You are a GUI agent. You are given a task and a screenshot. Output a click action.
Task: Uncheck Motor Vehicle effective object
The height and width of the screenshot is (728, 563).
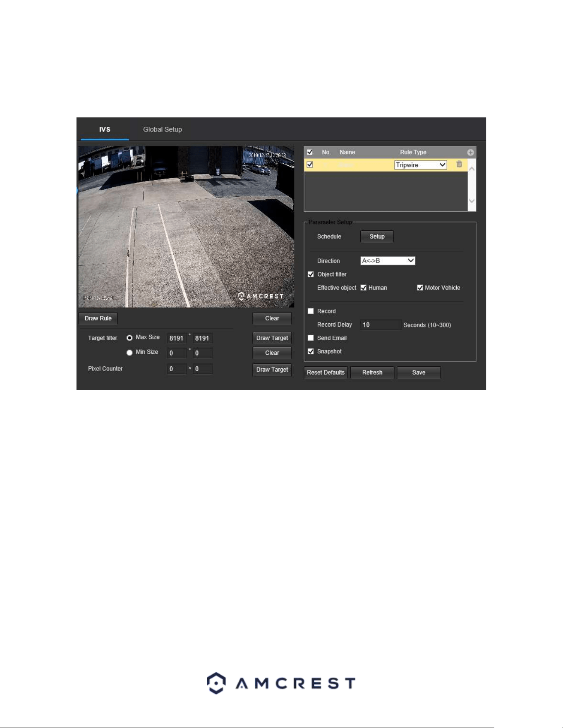420,288
